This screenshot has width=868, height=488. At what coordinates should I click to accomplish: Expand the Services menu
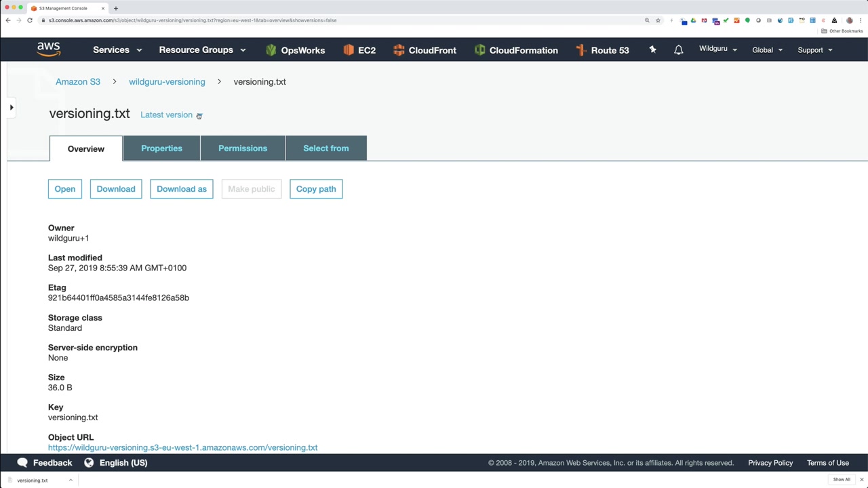click(x=117, y=50)
